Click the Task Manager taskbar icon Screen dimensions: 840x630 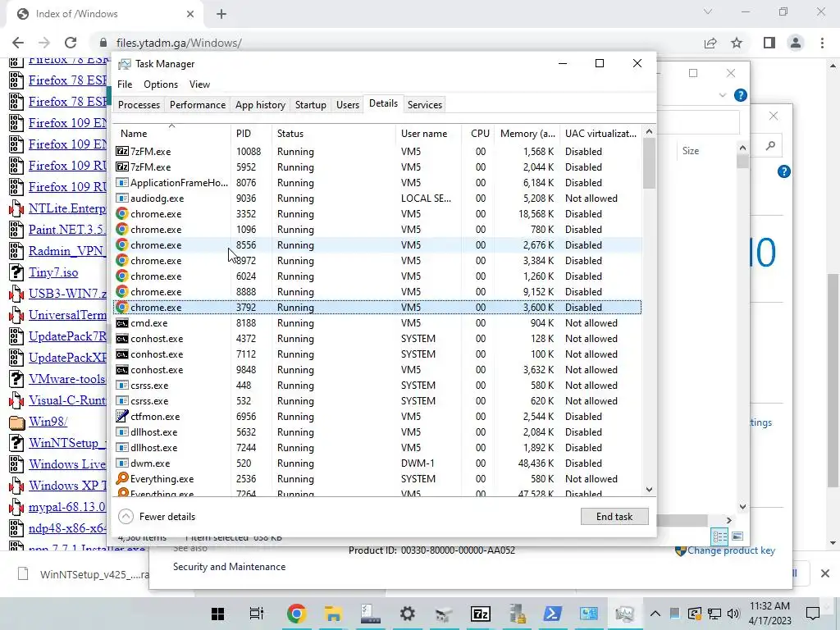pyautogui.click(x=624, y=614)
